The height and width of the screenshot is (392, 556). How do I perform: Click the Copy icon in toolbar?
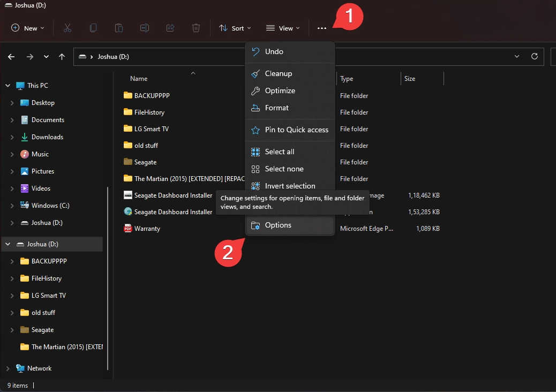click(93, 28)
